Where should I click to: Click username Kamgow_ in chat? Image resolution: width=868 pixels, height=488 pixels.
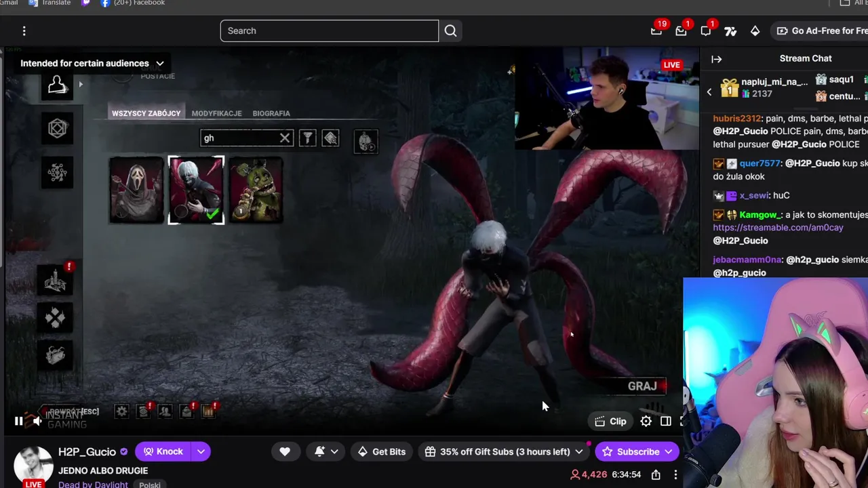point(760,215)
